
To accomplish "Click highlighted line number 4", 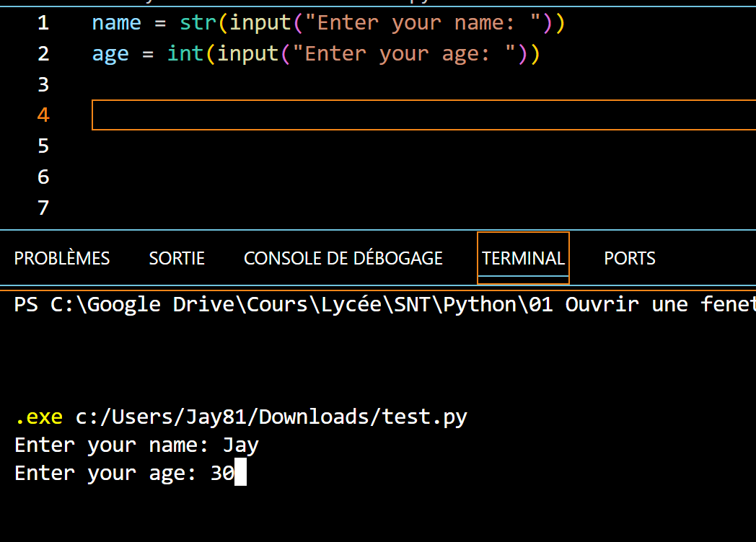I will [43, 115].
